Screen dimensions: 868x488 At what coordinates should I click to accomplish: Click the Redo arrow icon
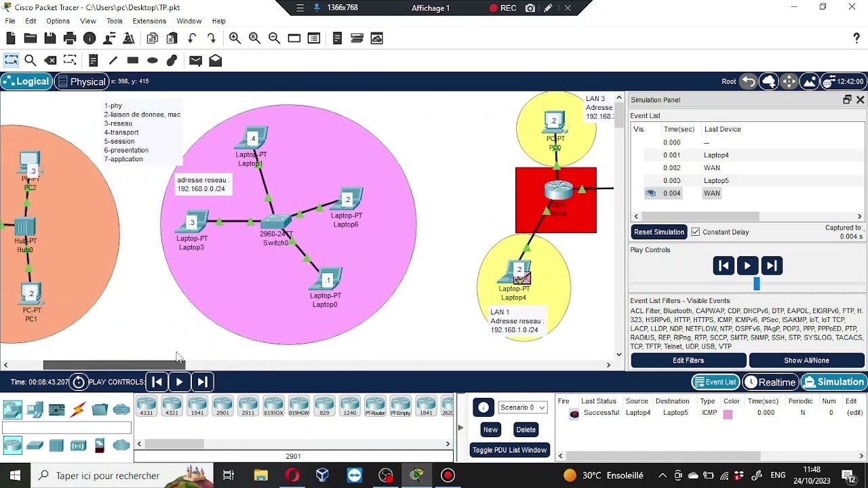tap(212, 39)
